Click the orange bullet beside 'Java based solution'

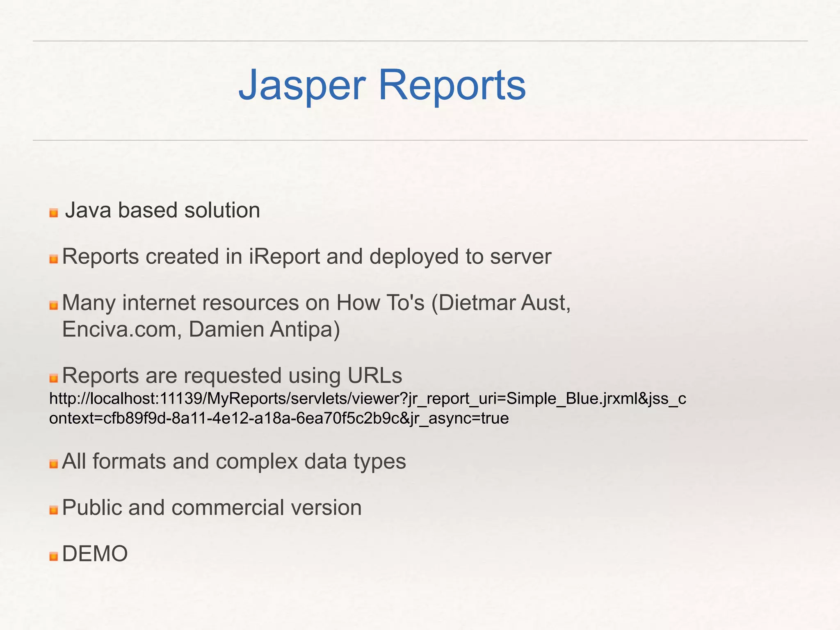(54, 213)
